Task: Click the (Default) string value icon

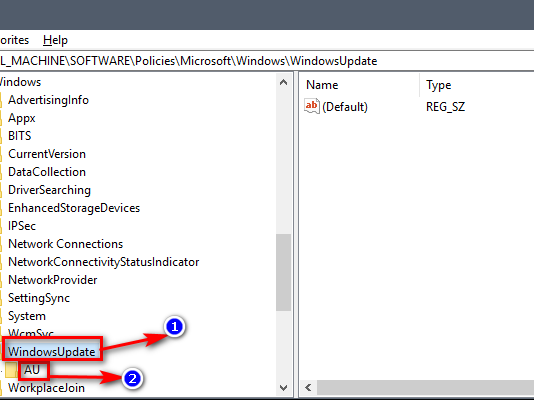Action: pyautogui.click(x=312, y=106)
